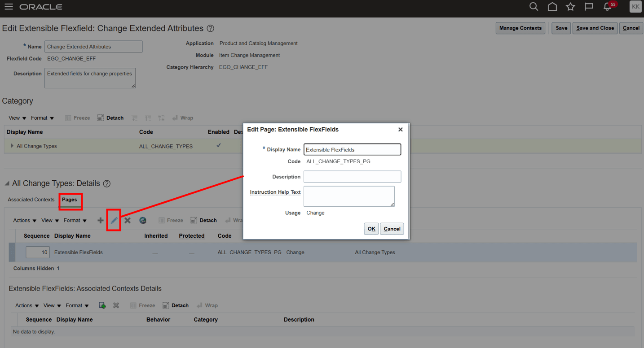The width and height of the screenshot is (644, 348).
Task: Detach the Pages table
Action: 203,220
